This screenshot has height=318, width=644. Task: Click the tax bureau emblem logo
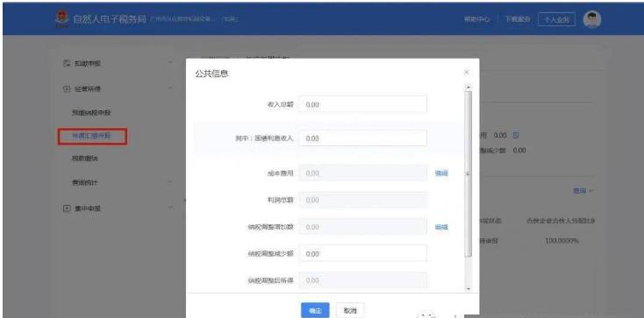tap(61, 19)
